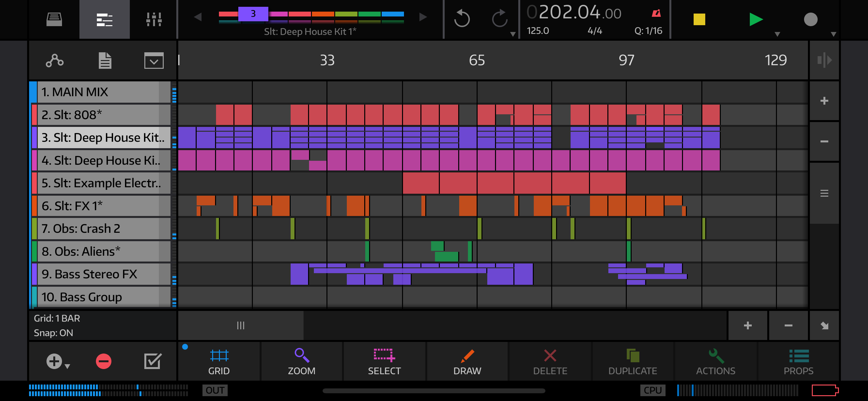Click the DELETE tool
Viewport: 868px width, 401px height.
coord(550,361)
